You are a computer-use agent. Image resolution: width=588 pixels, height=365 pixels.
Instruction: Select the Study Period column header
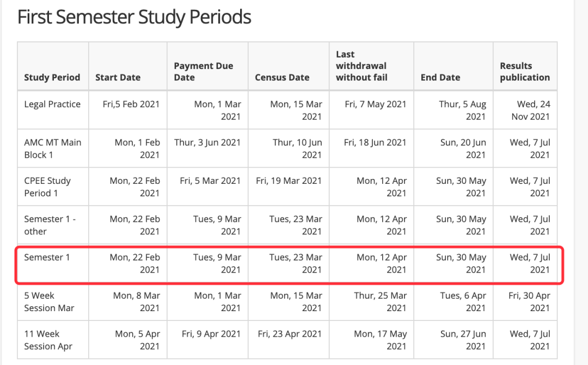(x=52, y=77)
